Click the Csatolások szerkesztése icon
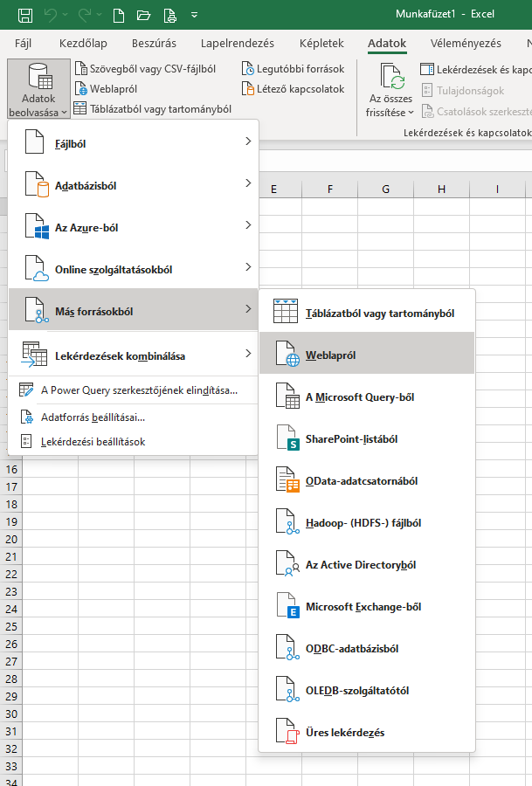 pos(427,111)
